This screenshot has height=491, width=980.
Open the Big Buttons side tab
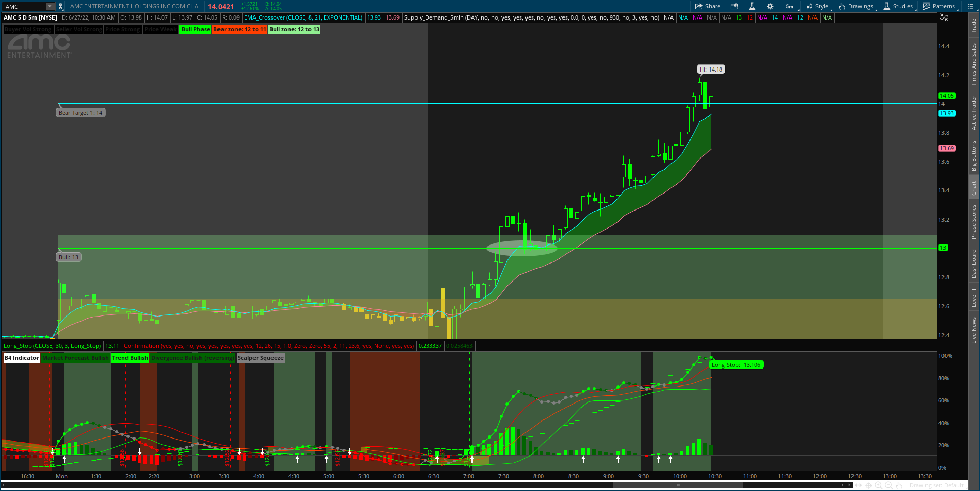(974, 156)
